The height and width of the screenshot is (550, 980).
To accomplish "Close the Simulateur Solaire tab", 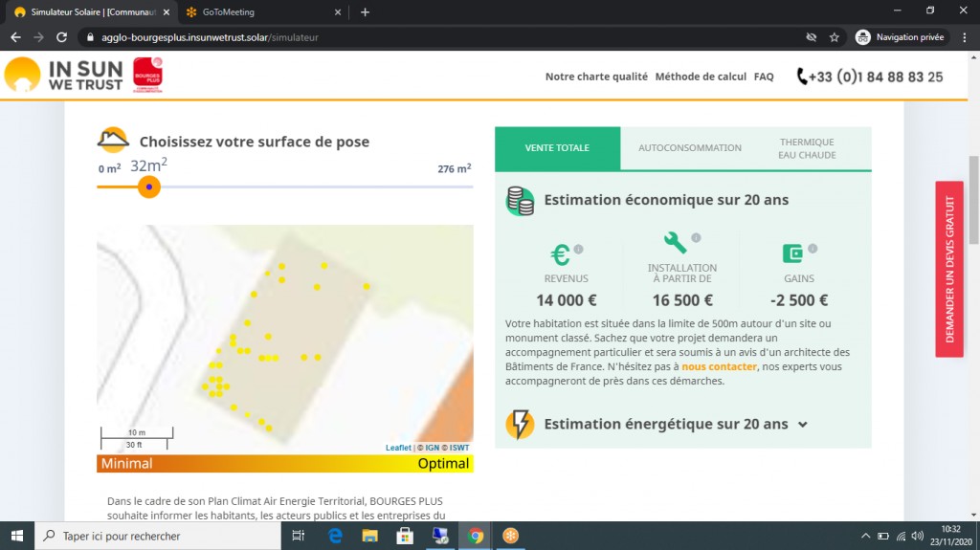I will 167,11.
